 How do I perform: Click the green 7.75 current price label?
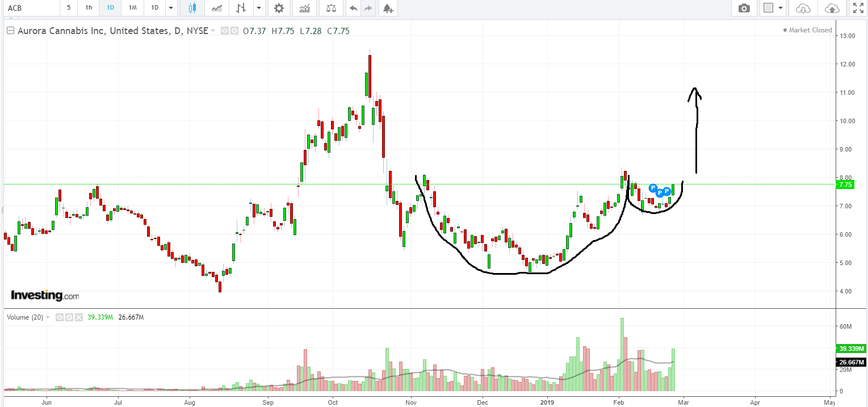point(846,185)
